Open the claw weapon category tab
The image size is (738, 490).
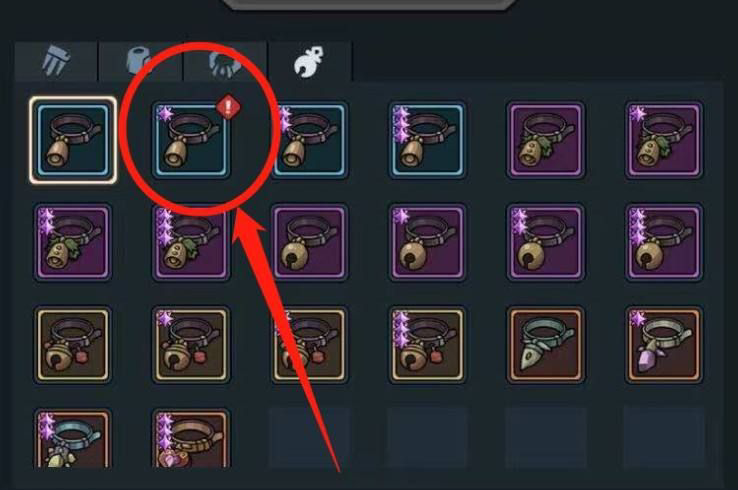click(56, 62)
